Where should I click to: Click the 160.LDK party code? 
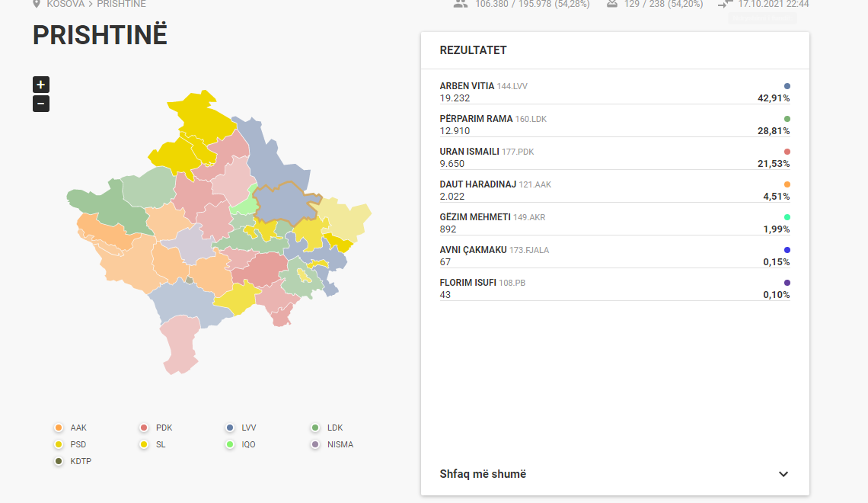tap(531, 119)
